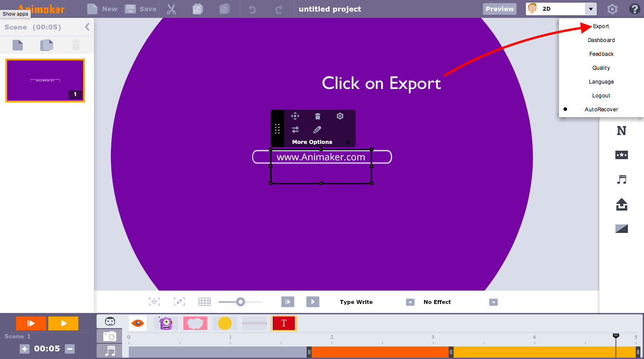Duplicate the current scene
The image size is (644, 359).
coord(47,45)
